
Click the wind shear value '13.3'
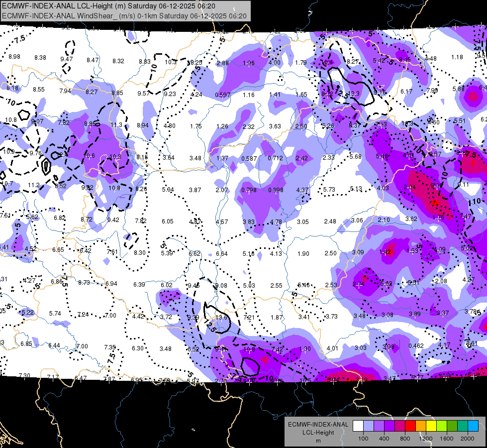[x=354, y=93]
